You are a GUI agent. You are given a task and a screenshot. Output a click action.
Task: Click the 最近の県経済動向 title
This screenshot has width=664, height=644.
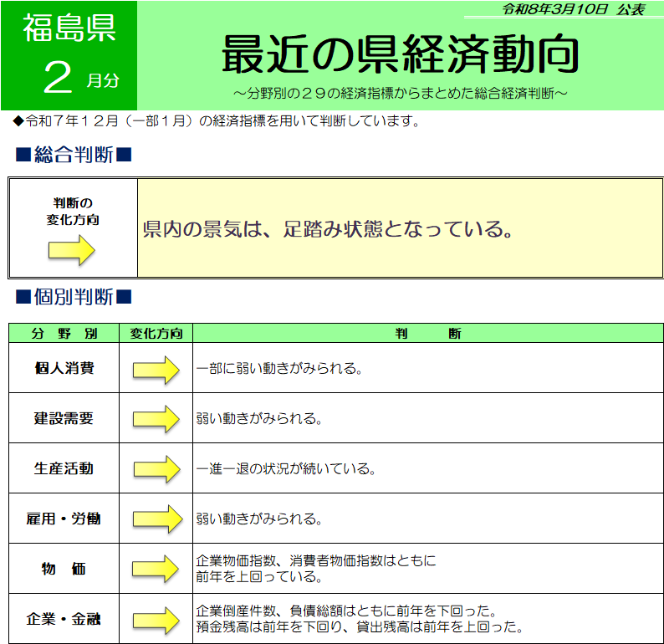point(401,54)
